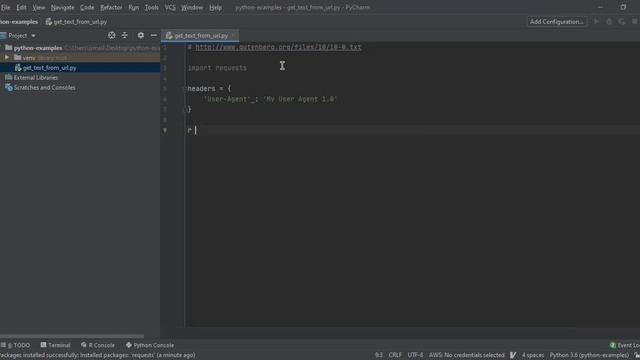640x360 pixels.
Task: Select python-examples root folder in tree
Action: (x=38, y=48)
